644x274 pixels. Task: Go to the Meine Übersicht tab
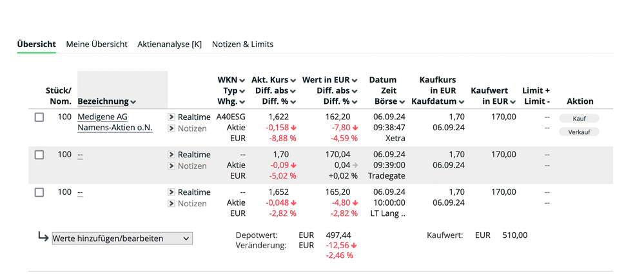tap(97, 44)
